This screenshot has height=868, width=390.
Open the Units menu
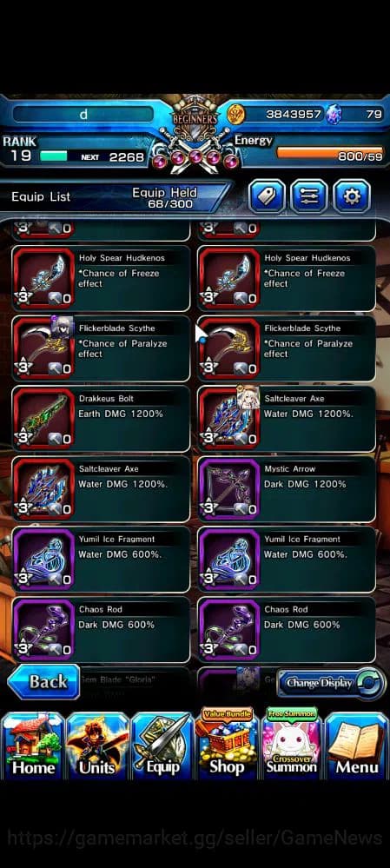point(97,745)
